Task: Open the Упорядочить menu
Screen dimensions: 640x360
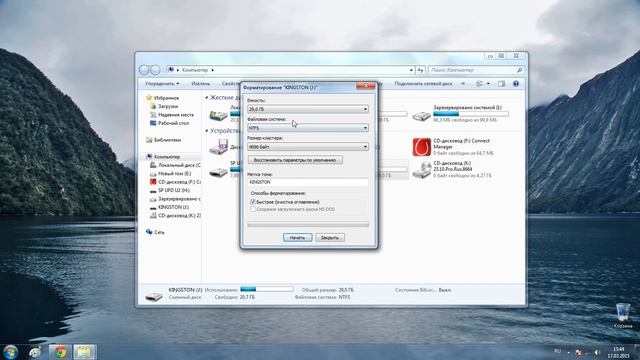Action: click(162, 84)
